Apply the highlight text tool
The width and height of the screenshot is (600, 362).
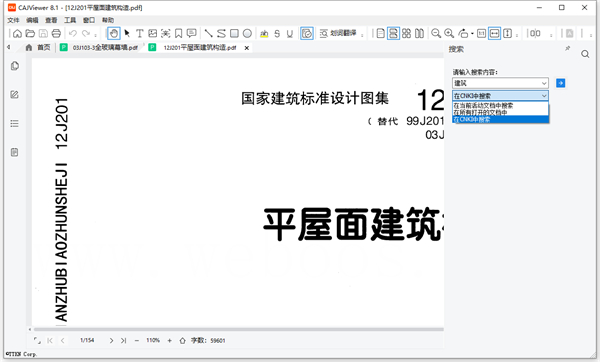pos(264,34)
